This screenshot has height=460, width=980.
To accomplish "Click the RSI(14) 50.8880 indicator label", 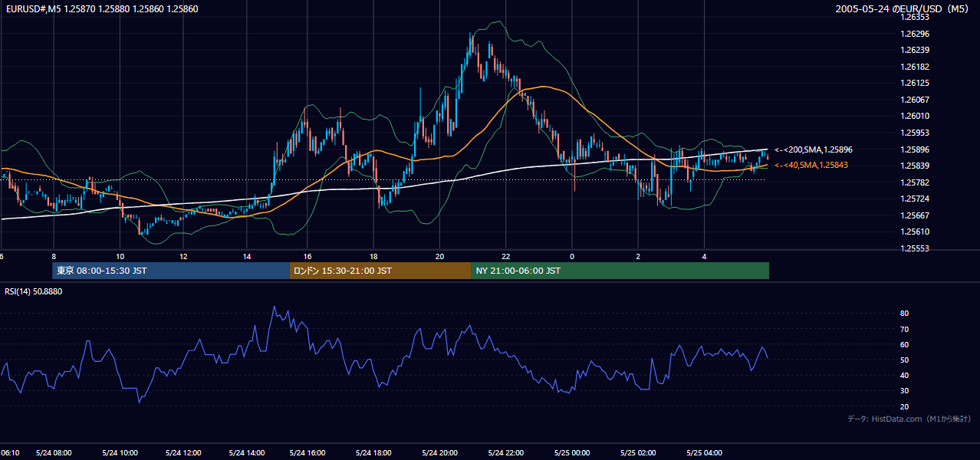I will [x=34, y=291].
